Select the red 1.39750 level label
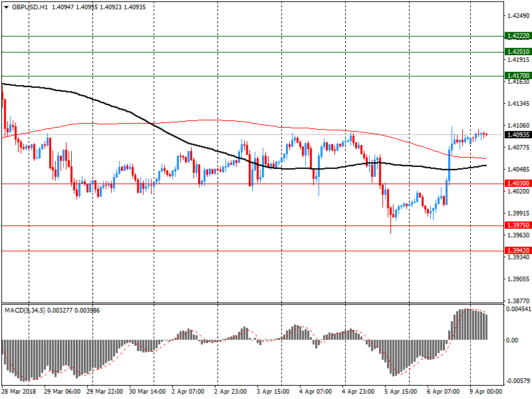532x399 pixels. [x=517, y=225]
